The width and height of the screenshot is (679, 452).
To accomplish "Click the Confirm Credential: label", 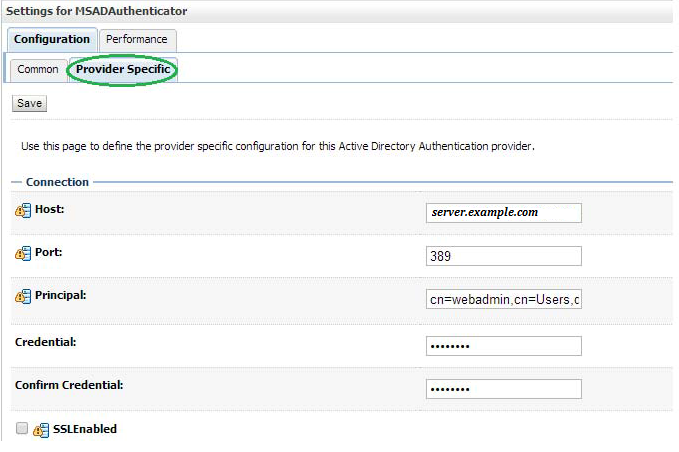I will [69, 385].
